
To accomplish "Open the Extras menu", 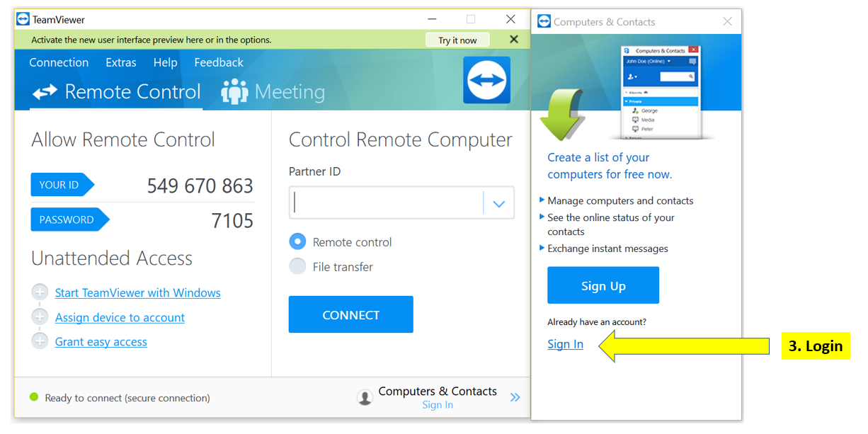I will (x=121, y=62).
